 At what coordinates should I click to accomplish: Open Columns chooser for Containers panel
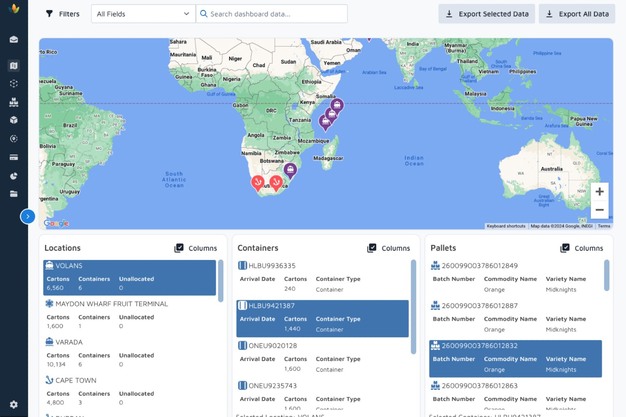click(388, 248)
